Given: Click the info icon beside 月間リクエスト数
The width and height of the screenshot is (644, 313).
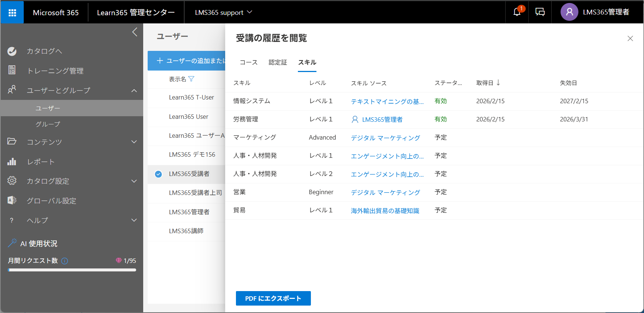Looking at the screenshot, I should click(65, 261).
